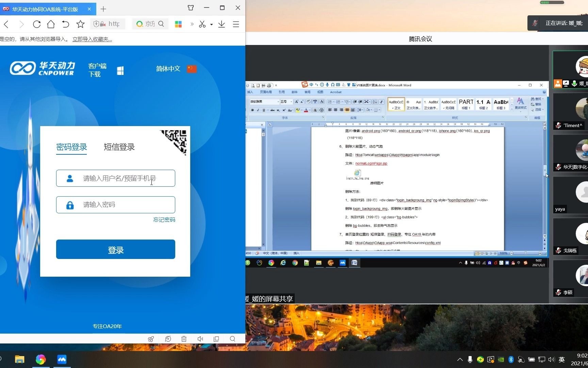
Task: Open browser downloads icon
Action: [222, 24]
